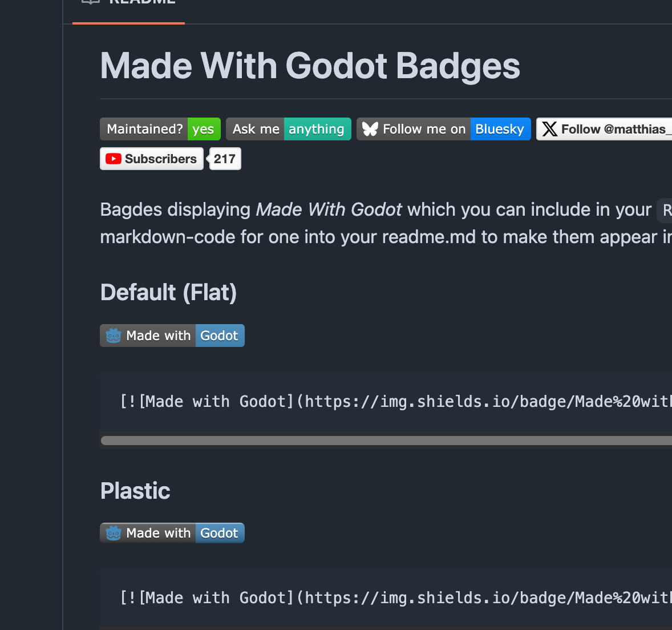Click the Godot robot icon in Plastic badge
672x630 pixels.
pos(114,533)
